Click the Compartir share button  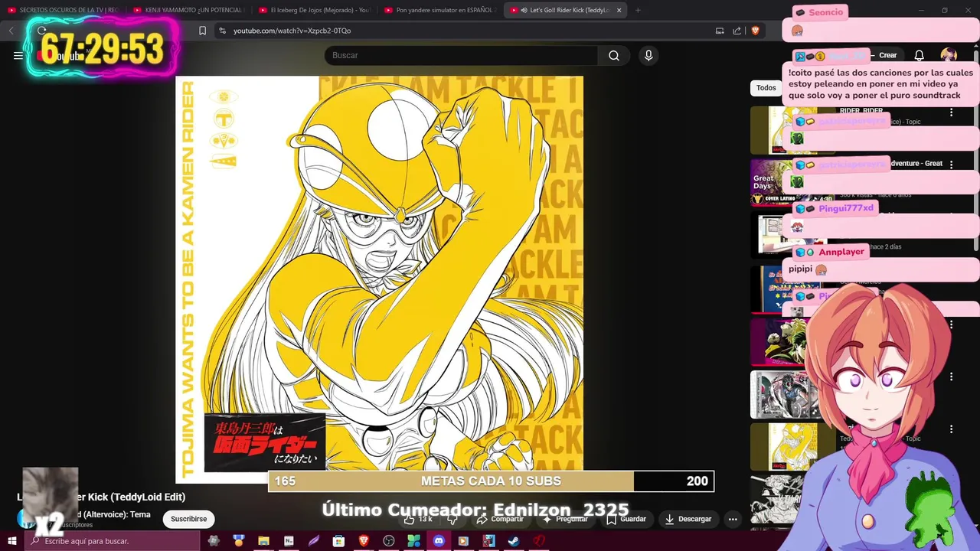(x=500, y=519)
